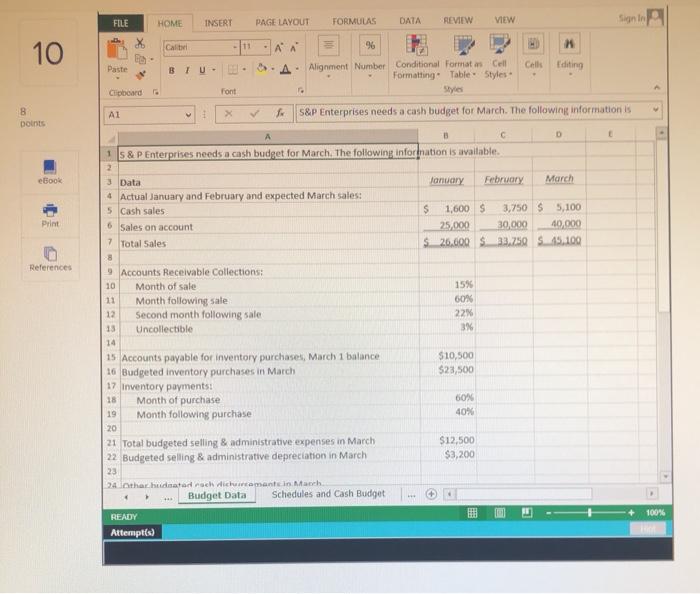
Task: Open the Editing binoculars group icon
Action: tap(569, 44)
